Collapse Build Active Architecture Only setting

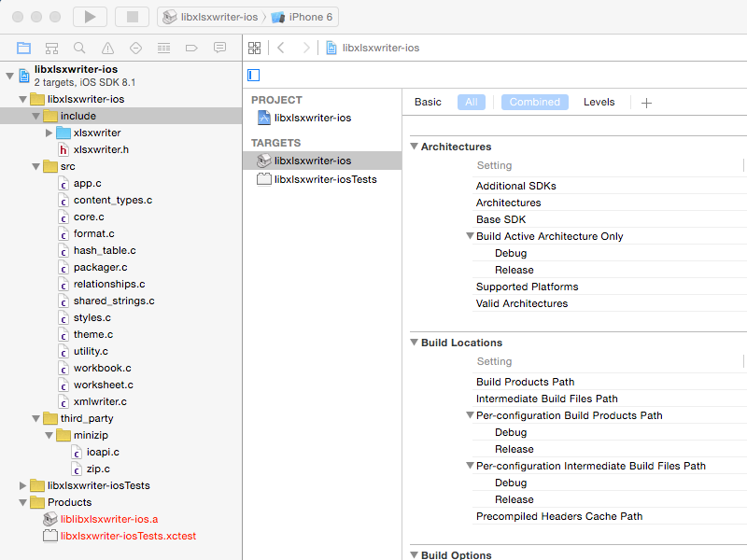[x=471, y=236]
